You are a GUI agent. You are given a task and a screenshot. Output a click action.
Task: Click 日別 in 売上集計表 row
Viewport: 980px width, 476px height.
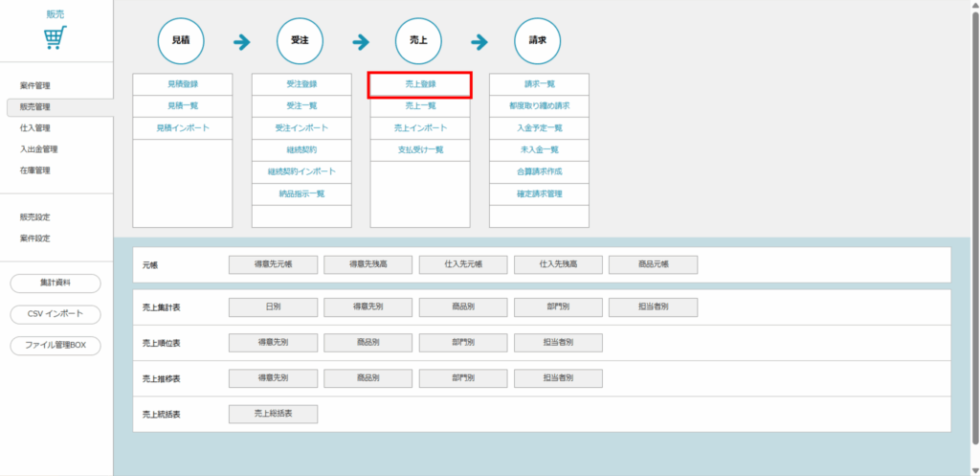pyautogui.click(x=273, y=307)
